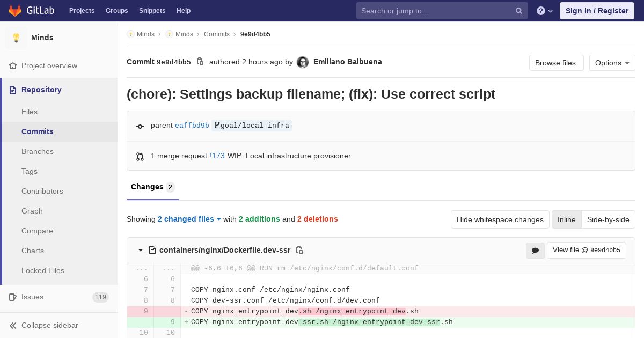Click Repository sidebar heading
Image resolution: width=644 pixels, height=338 pixels.
pos(41,90)
